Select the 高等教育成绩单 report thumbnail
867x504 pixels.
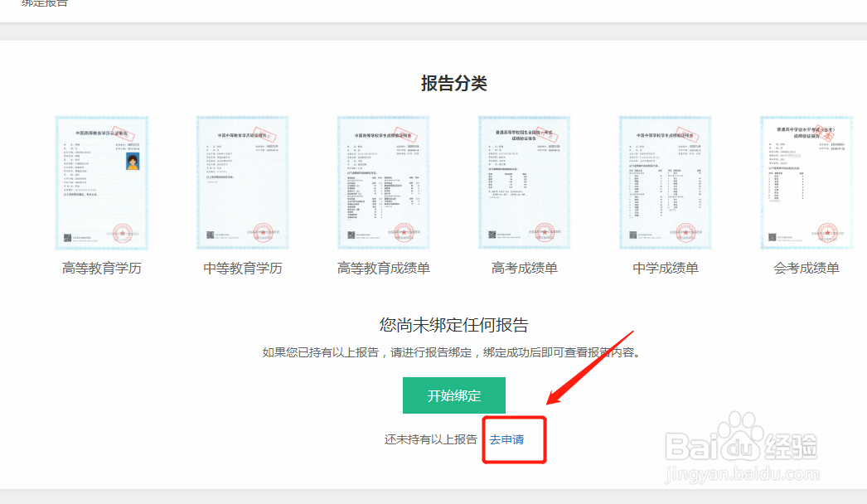(x=384, y=183)
